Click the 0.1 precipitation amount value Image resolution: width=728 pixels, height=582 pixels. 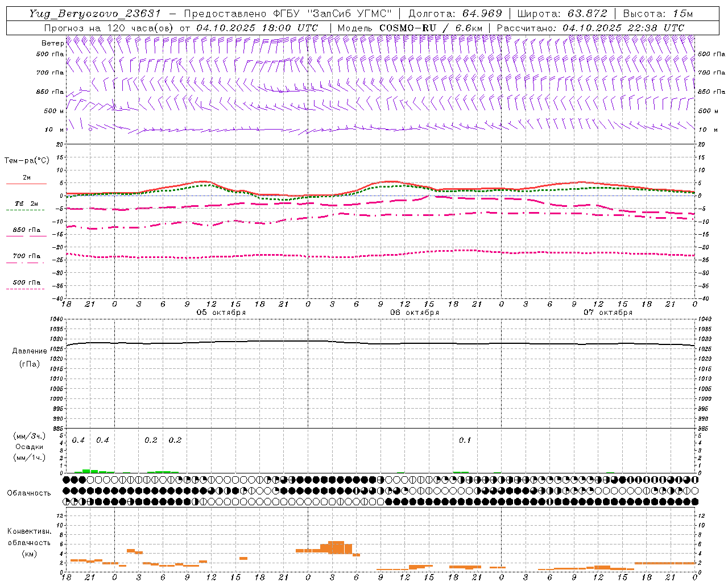(x=465, y=440)
